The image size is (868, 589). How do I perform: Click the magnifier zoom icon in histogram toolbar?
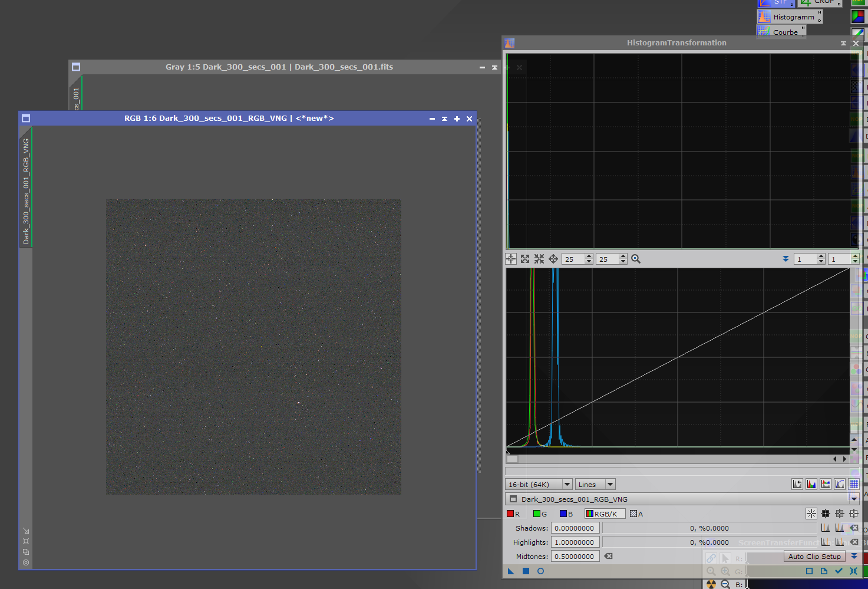pos(636,259)
